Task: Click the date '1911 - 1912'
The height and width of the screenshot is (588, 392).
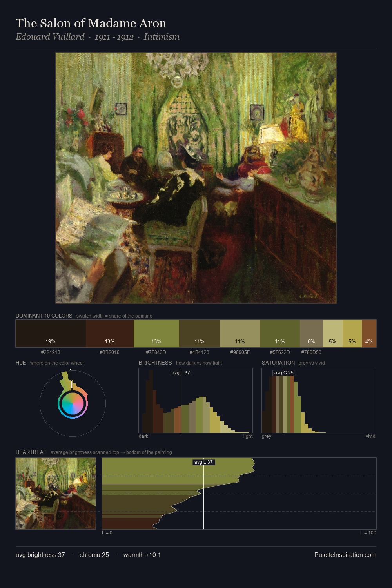Action: click(x=114, y=37)
